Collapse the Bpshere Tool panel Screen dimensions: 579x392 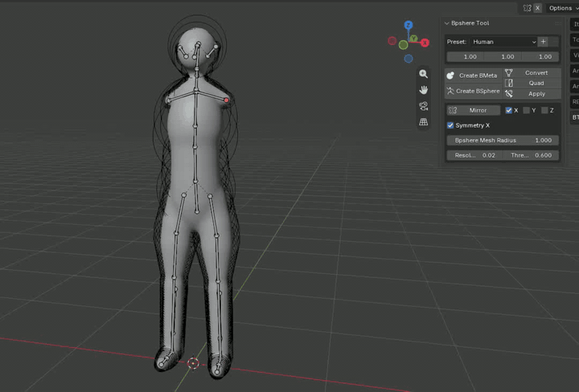click(447, 23)
